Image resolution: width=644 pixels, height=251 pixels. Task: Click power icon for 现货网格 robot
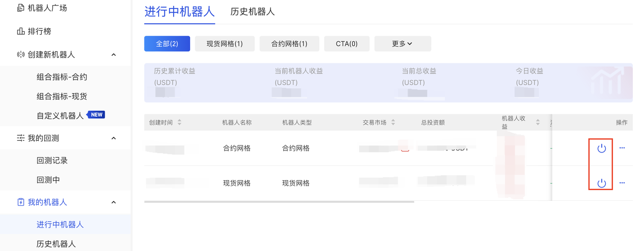[601, 183]
